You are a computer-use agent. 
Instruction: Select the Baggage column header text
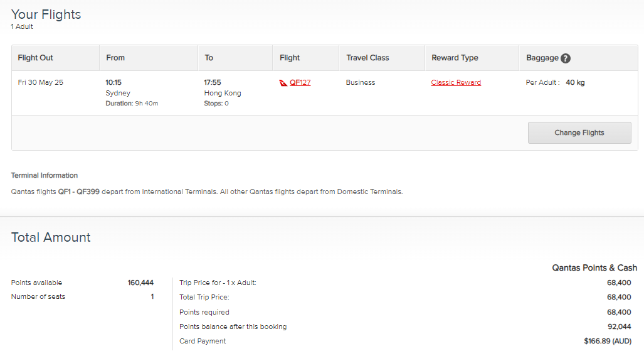click(542, 58)
